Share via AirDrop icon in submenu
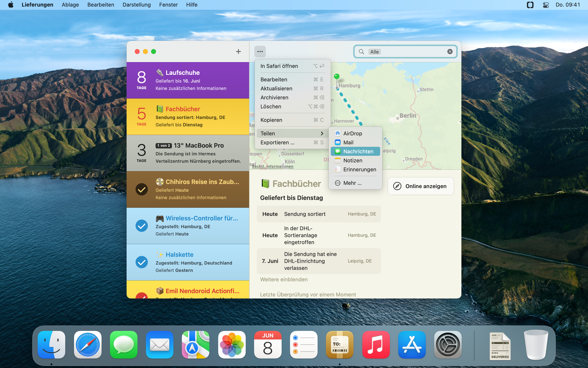 tap(337, 133)
